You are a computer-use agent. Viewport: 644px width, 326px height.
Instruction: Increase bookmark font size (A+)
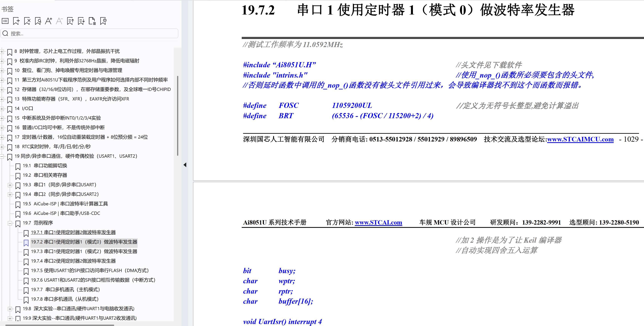click(48, 21)
